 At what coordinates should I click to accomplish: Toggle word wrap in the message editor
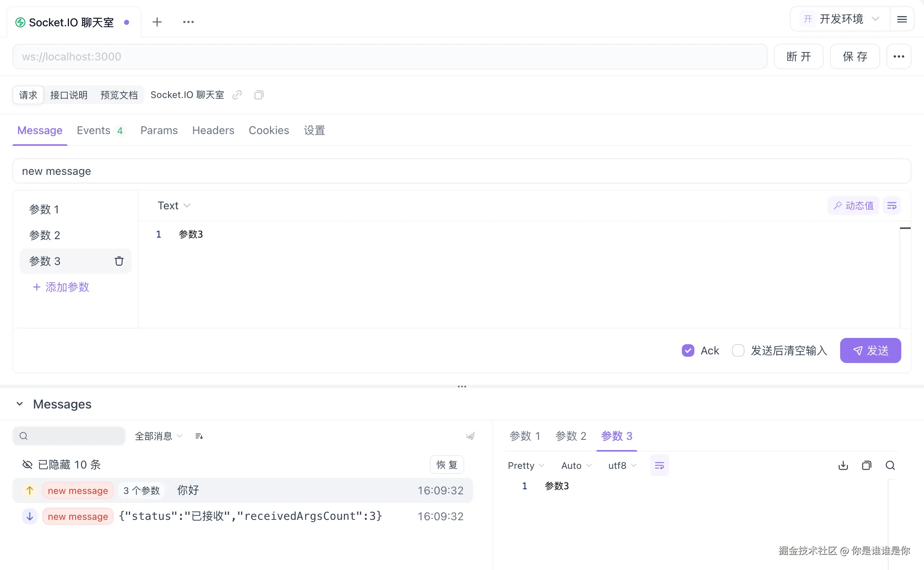(x=891, y=206)
